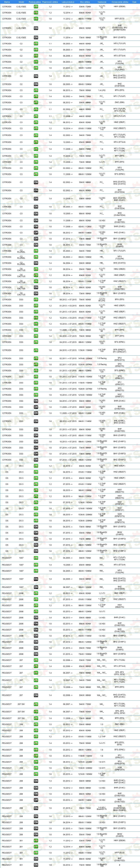This screenshot has height=868, width=140.
Task: Click petrol icon in C4 CACTUS HMU (EB2D) row
Action: pos(36,269)
